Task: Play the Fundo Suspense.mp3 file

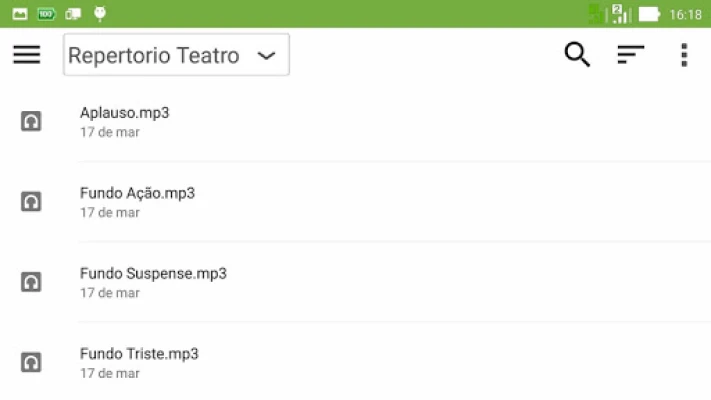Action: (x=153, y=273)
